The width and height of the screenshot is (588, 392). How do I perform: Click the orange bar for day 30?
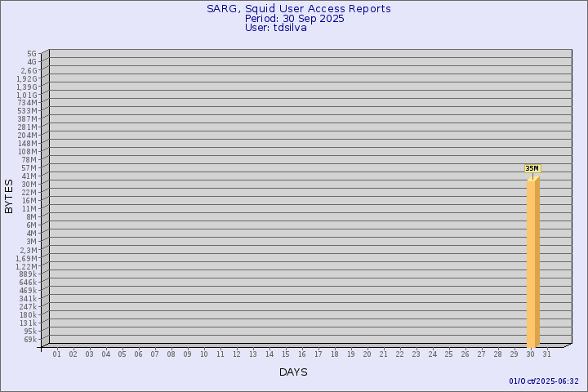532,261
